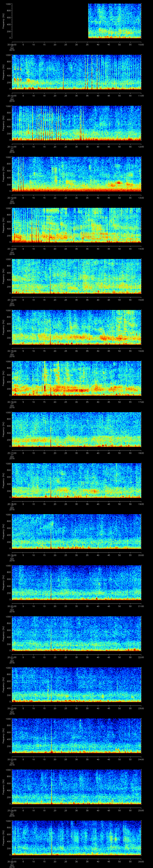Select the spectrogram panel starting at 20:22:00

(77, 685)
